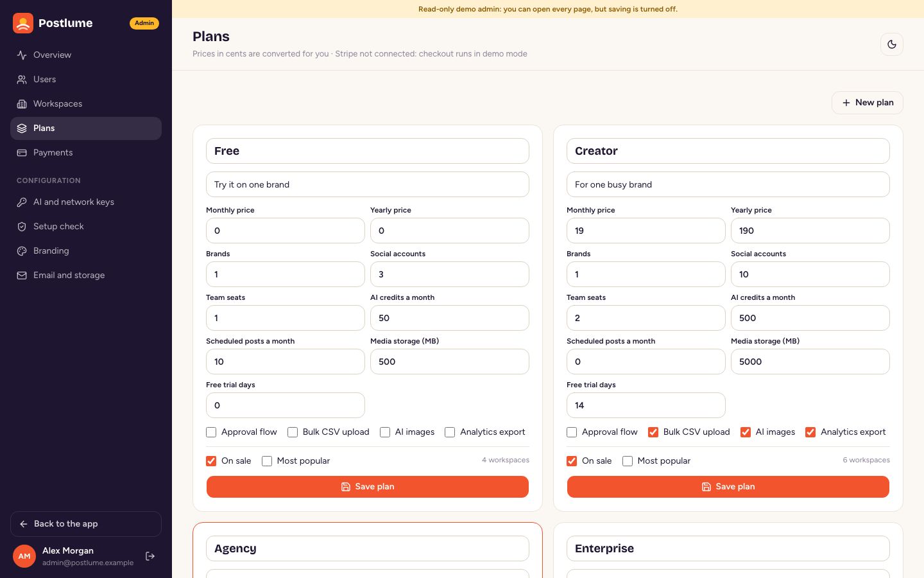Click the Overview pulse icon in sidebar
Screen dimensions: 924x578
tap(22, 55)
